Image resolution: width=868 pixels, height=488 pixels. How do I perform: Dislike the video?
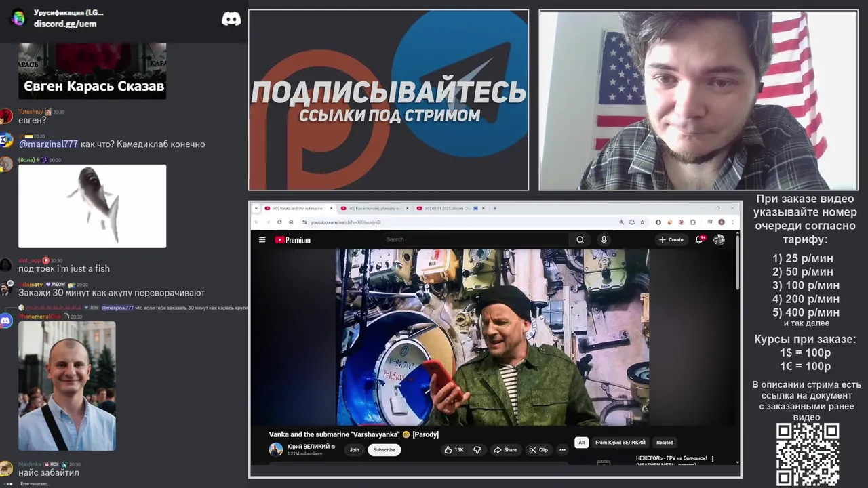coord(477,449)
